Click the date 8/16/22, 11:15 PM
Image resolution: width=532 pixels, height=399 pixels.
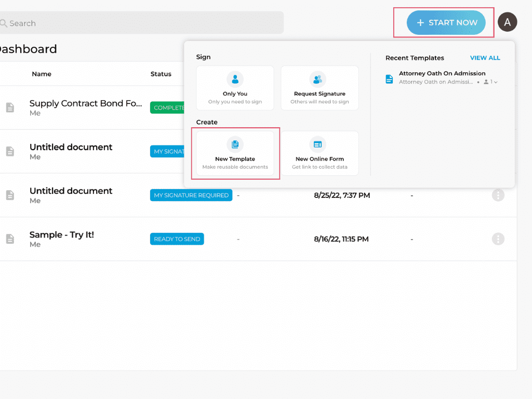click(x=341, y=239)
